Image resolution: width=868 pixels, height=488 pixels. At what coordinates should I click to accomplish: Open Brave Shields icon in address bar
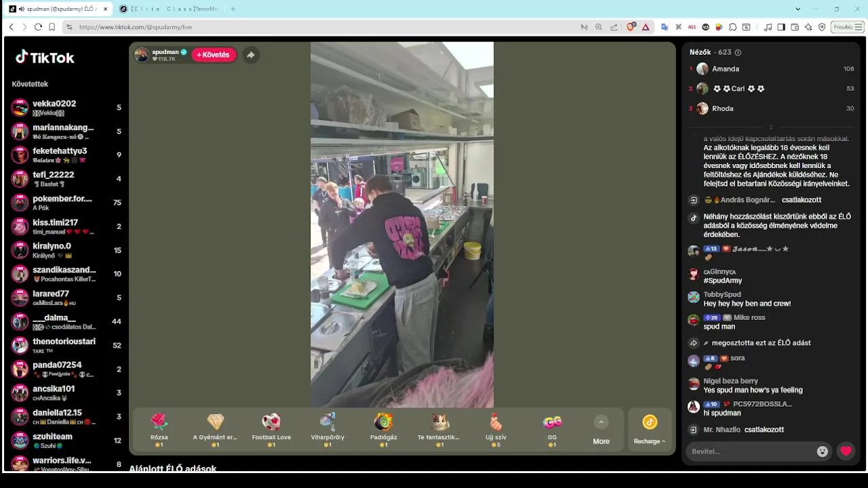[631, 27]
